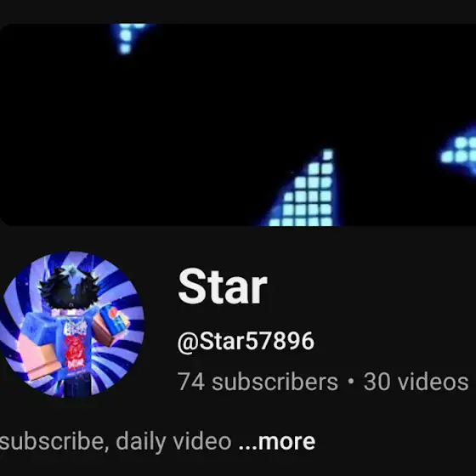Click the red design on avatar's shirt
The image size is (476, 476).
73,352
